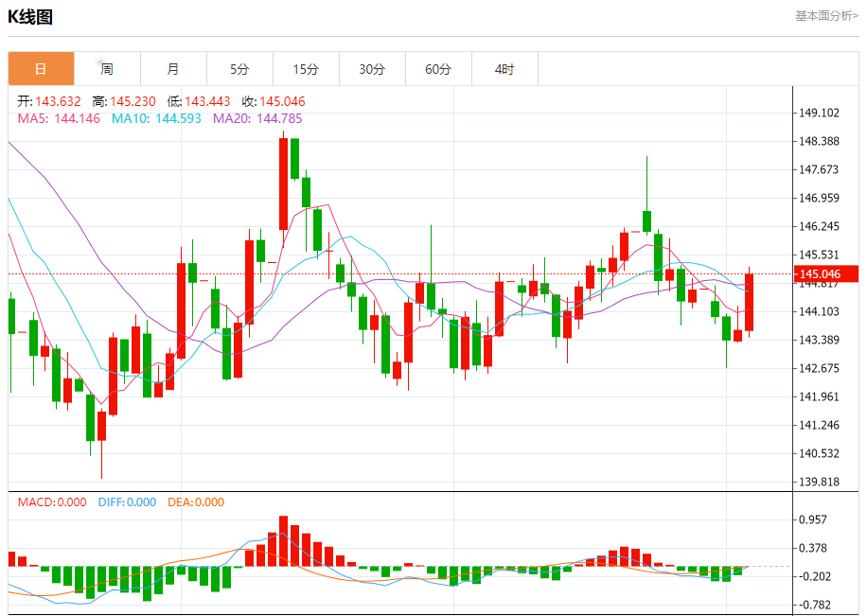Viewport: 867px width, 616px height.
Task: Click the tallest red candle near 148.388 peak
Action: click(x=284, y=184)
